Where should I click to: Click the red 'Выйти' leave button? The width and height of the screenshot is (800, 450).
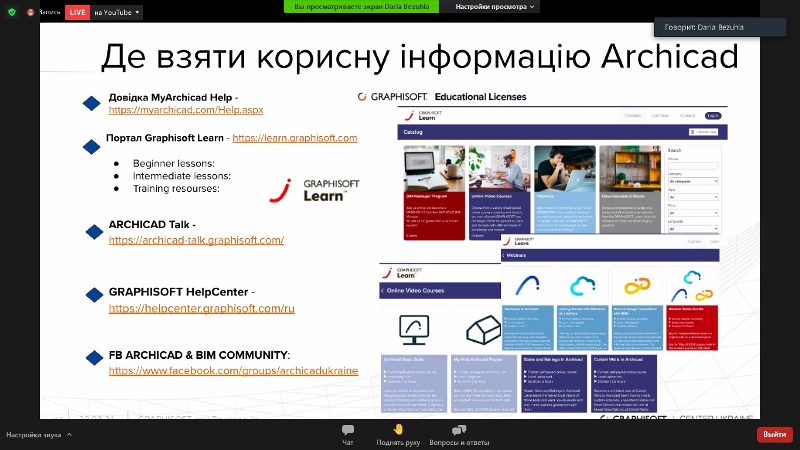pyautogui.click(x=774, y=434)
